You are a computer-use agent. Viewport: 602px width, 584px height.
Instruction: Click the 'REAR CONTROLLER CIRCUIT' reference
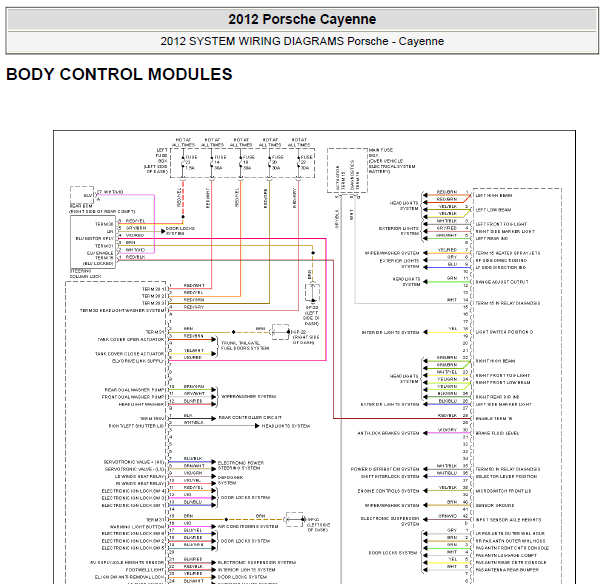click(250, 417)
